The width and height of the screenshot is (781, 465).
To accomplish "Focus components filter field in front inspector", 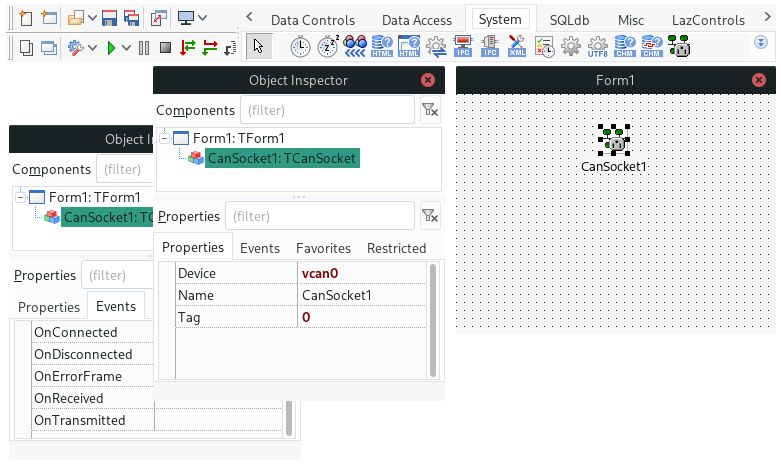I will pos(327,110).
